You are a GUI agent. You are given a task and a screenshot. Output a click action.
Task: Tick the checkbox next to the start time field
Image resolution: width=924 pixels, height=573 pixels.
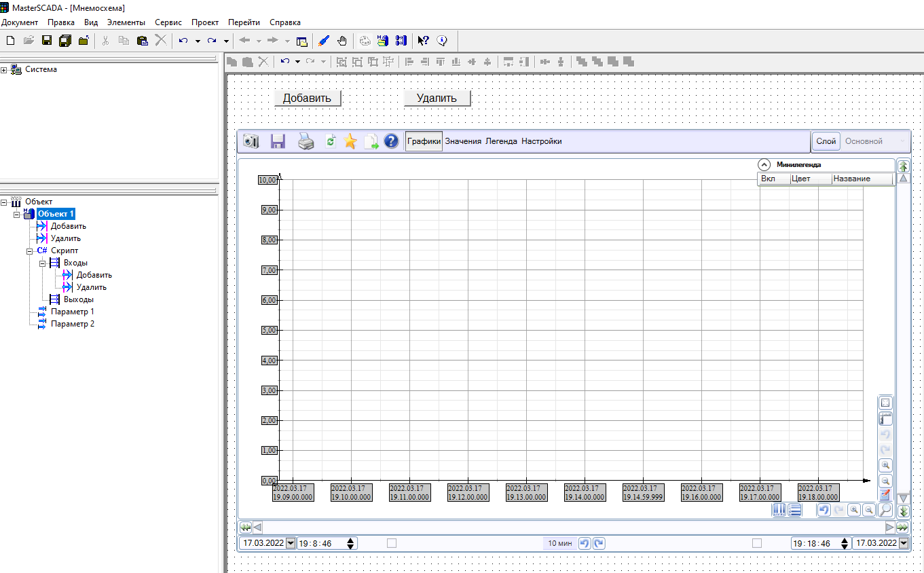(391, 543)
